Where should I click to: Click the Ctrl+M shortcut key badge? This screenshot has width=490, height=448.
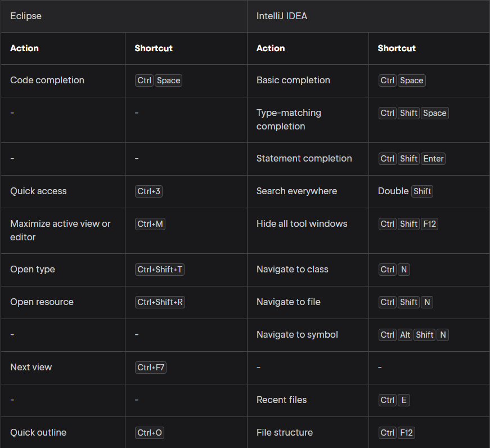click(x=150, y=224)
